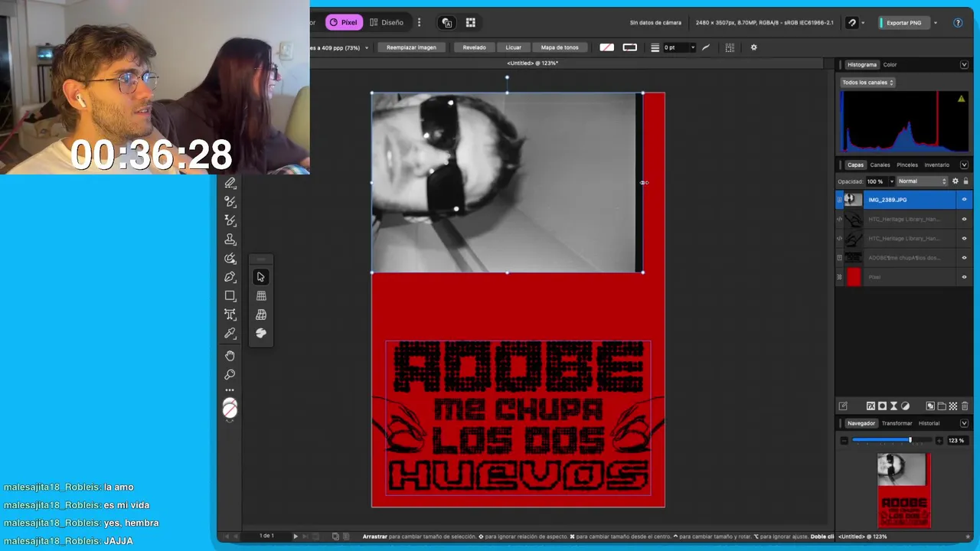Screen dimensions: 980x551
Task: Hide the first HTC_Heritage Library layer
Action: coord(964,219)
